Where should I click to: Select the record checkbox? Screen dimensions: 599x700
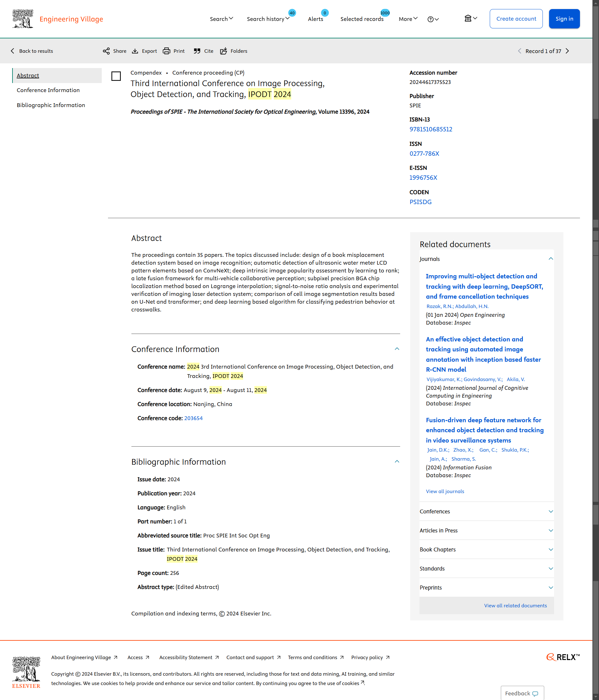[x=116, y=76]
